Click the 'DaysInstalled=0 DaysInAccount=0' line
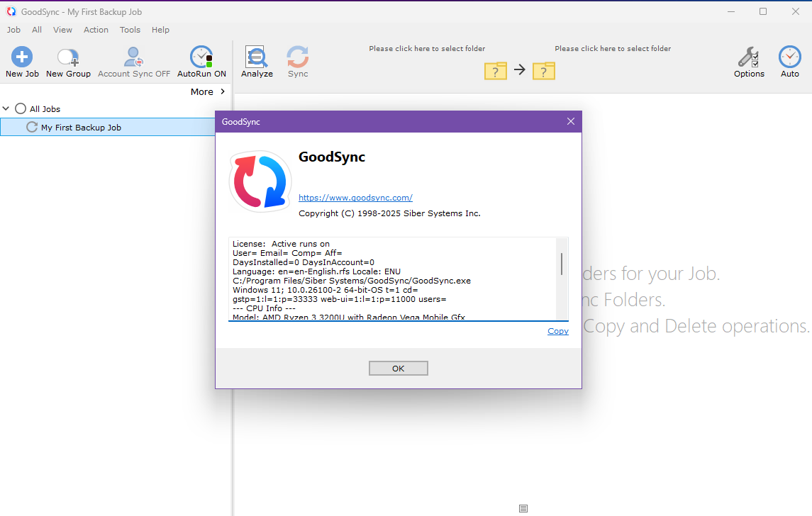Viewport: 812px width, 516px height. (x=303, y=262)
